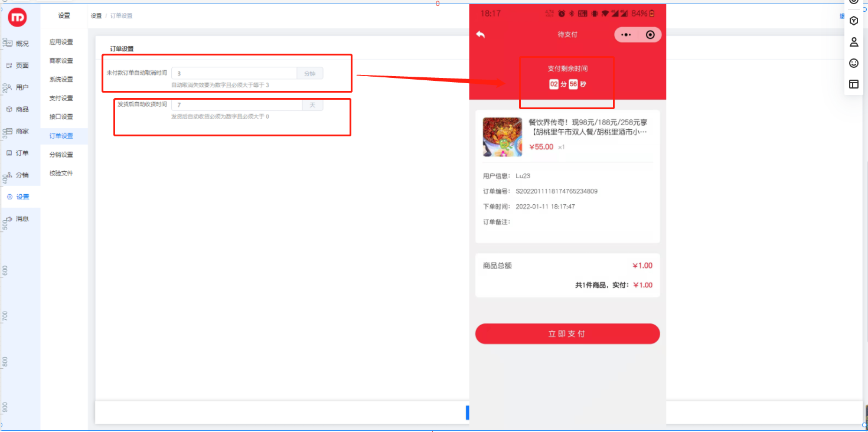Open 分销 distribution via its icon
The width and height of the screenshot is (868, 432).
(x=9, y=175)
